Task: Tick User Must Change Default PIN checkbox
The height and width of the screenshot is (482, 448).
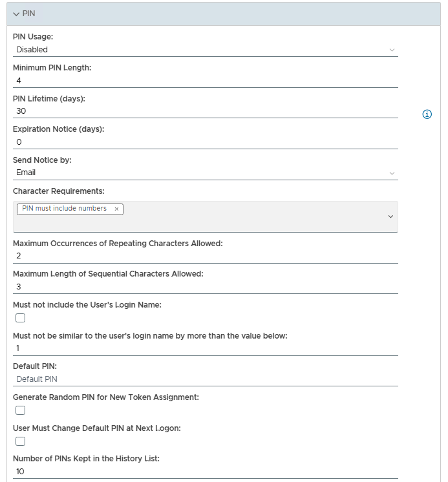Action: pyautogui.click(x=21, y=441)
